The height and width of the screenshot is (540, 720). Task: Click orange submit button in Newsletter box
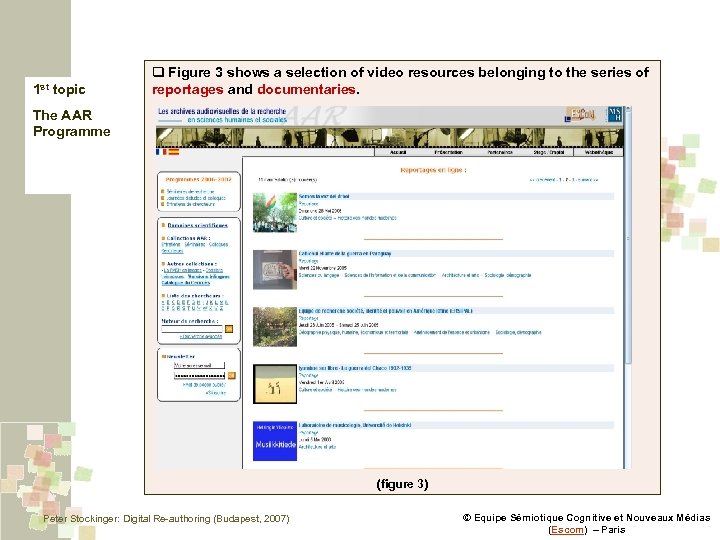(x=231, y=376)
